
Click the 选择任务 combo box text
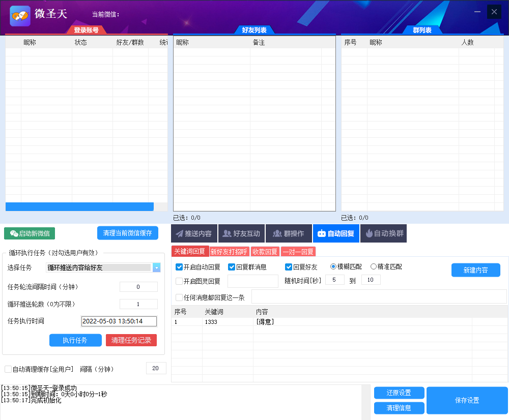pyautogui.click(x=99, y=267)
